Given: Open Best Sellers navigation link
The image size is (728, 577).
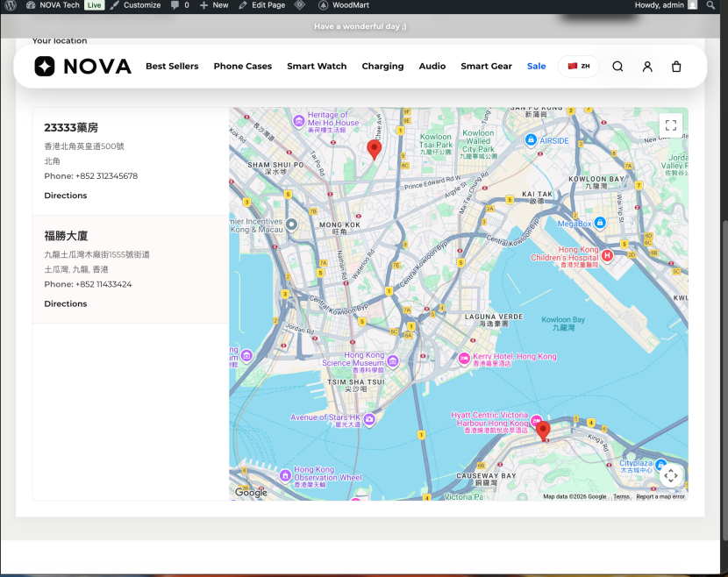Looking at the screenshot, I should pos(172,67).
